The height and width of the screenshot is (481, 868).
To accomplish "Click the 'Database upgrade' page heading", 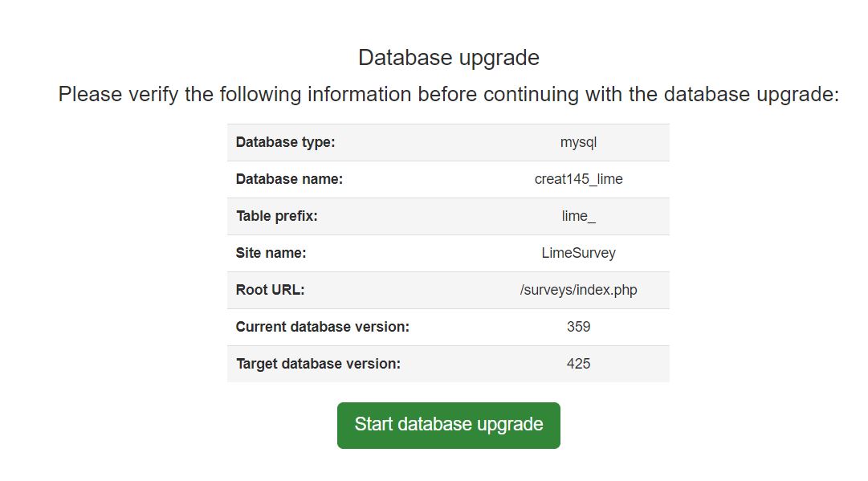I will pos(448,58).
